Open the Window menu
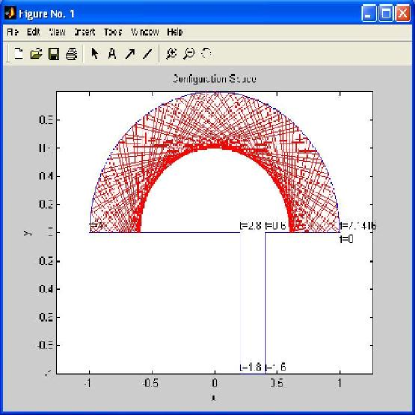 tap(145, 32)
